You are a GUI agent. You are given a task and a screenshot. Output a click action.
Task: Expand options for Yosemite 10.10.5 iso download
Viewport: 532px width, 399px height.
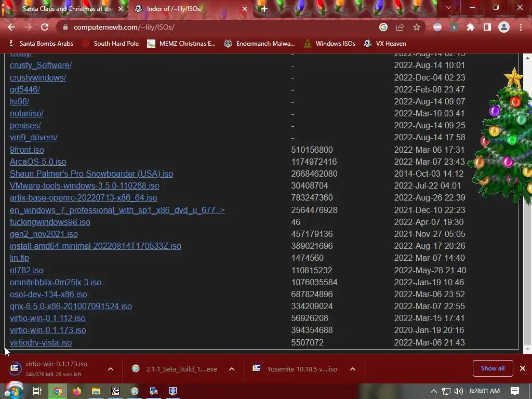tap(353, 369)
